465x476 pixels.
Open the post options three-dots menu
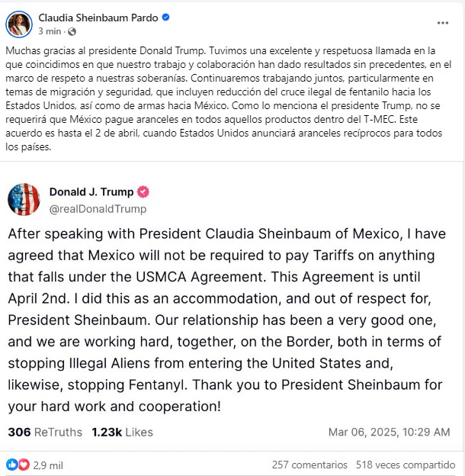tap(442, 23)
